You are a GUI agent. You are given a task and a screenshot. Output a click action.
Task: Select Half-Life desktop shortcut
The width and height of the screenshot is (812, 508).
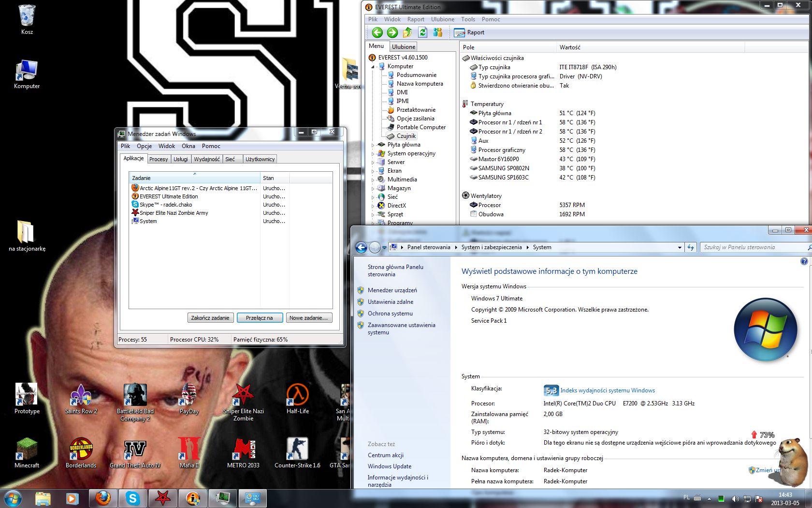point(298,399)
